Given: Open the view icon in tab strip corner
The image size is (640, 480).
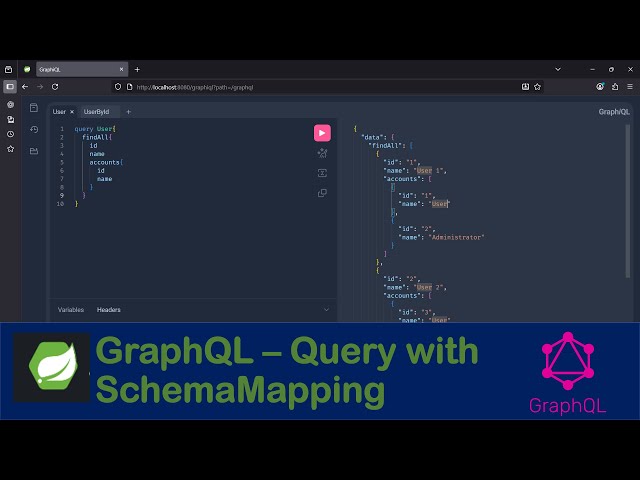Looking at the screenshot, I should (9, 69).
